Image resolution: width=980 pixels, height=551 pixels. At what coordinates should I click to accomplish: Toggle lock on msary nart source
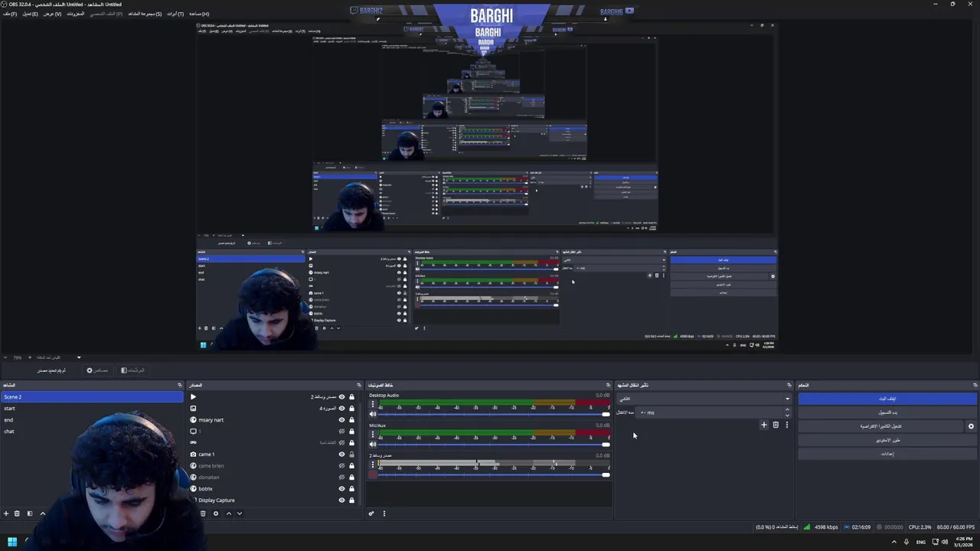352,419
